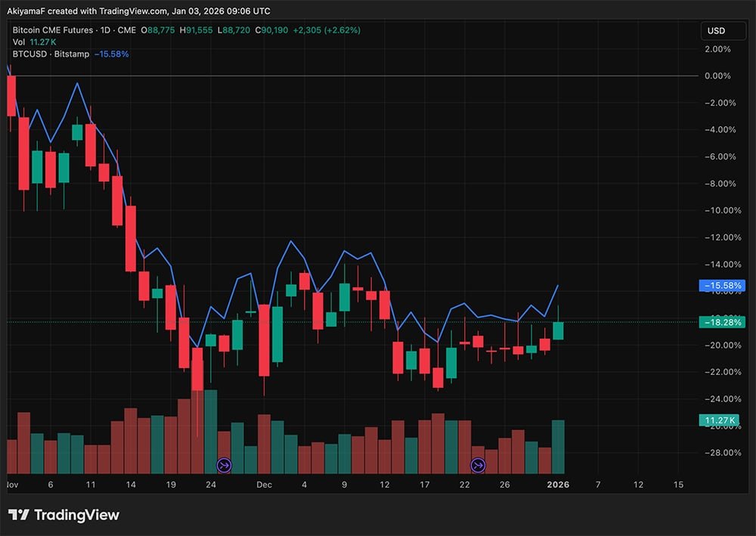
Task: Open the USD currency selector
Action: coord(723,31)
